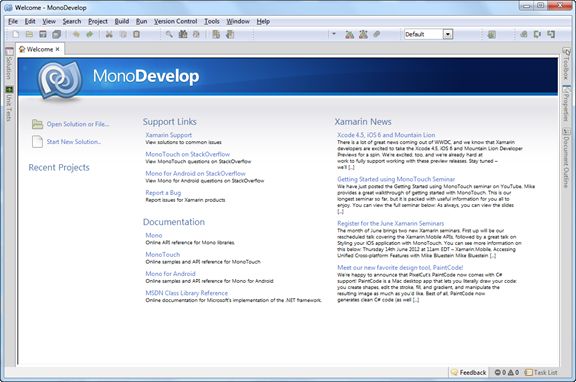This screenshot has height=382, width=576.
Task: Click the paperclip-shaped icon beside the build icons
Action: click(x=377, y=35)
